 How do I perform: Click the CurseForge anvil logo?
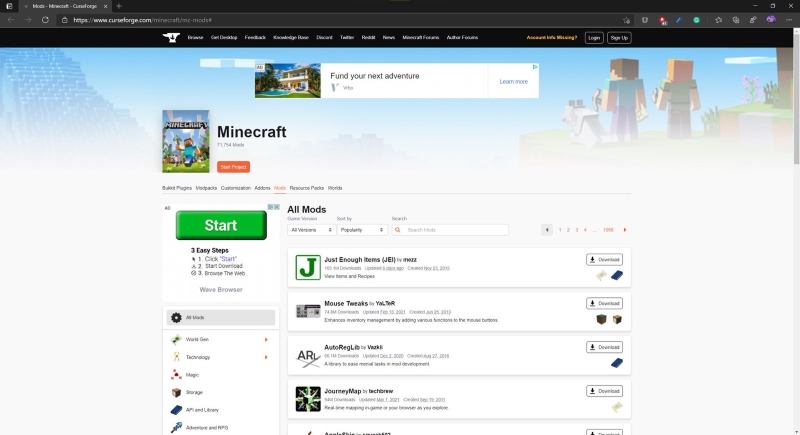pyautogui.click(x=171, y=37)
